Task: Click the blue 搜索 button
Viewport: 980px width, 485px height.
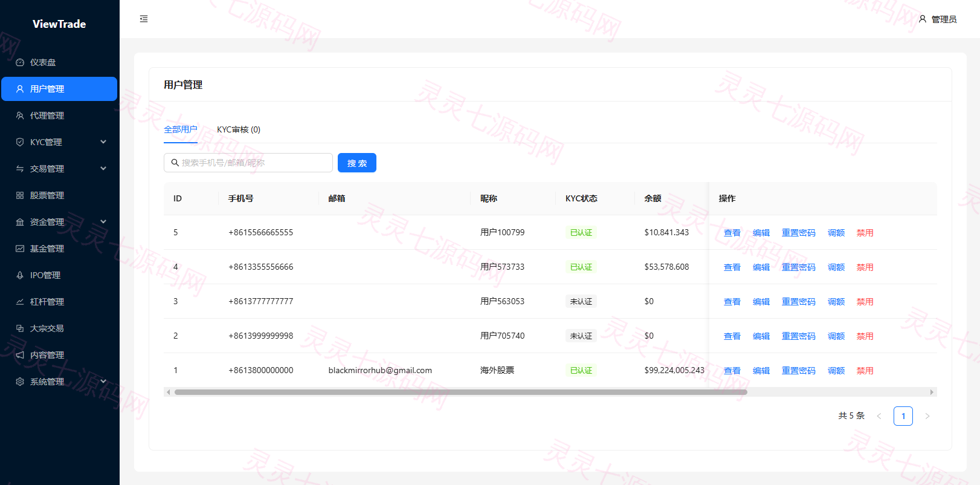Action: pyautogui.click(x=357, y=163)
